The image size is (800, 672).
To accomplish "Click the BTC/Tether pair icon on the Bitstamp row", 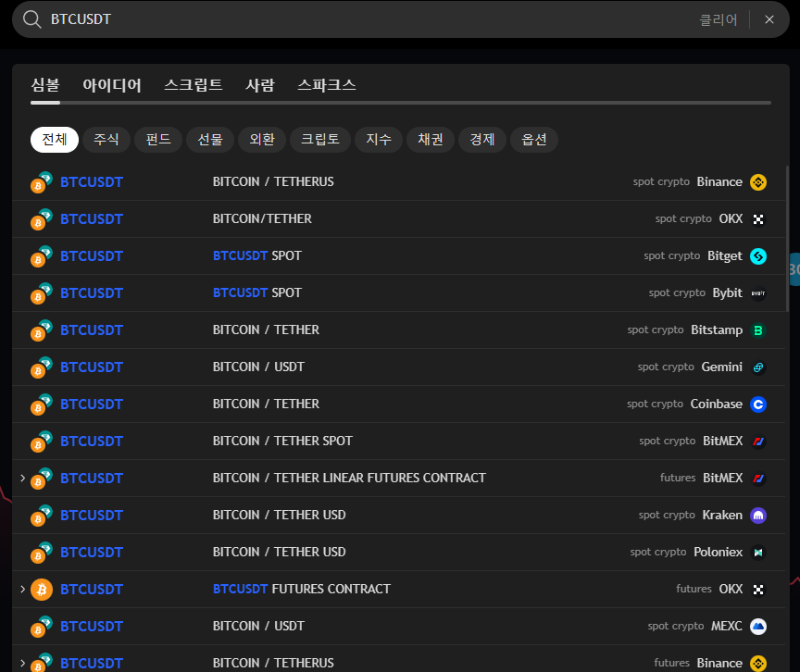I will click(x=42, y=330).
